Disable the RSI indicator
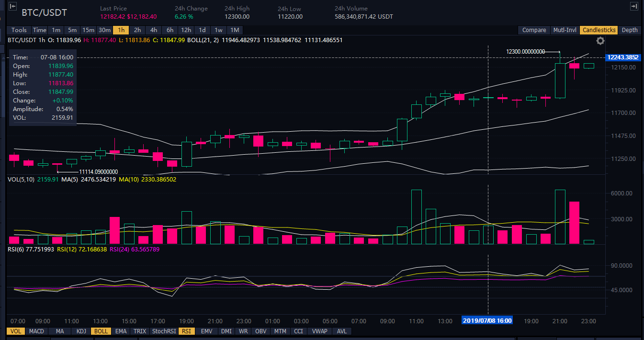The width and height of the screenshot is (644, 340). (x=186, y=331)
